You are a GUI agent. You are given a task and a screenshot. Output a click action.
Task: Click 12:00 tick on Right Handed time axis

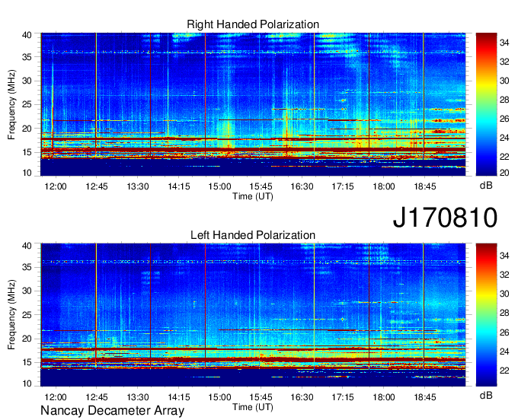coord(56,186)
